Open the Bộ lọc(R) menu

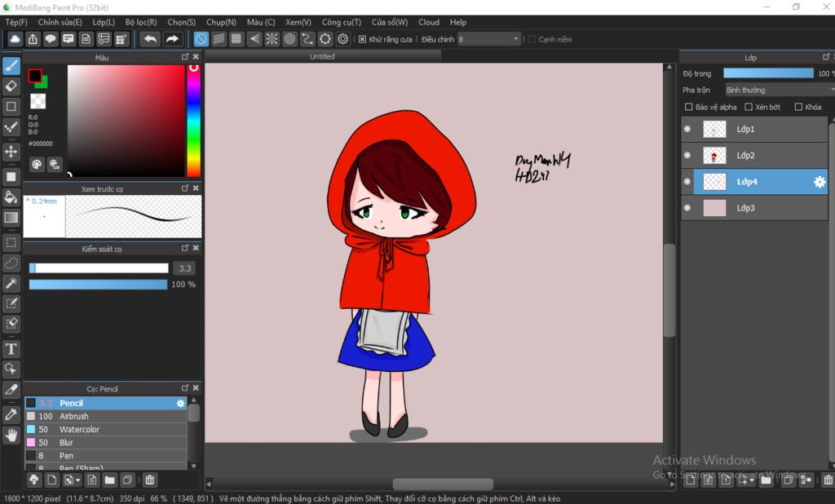click(x=141, y=22)
